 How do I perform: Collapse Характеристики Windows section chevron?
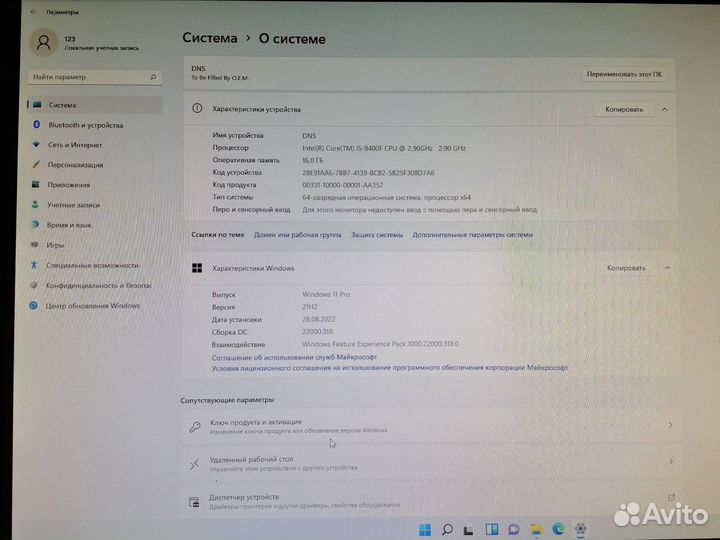point(667,268)
